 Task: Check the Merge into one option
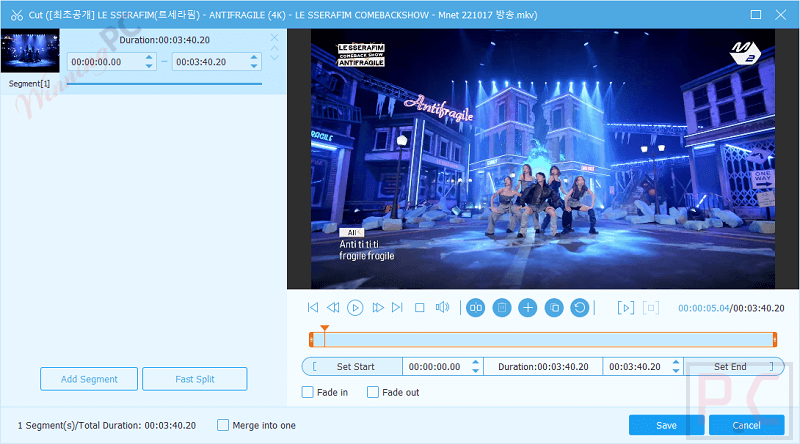tap(223, 425)
